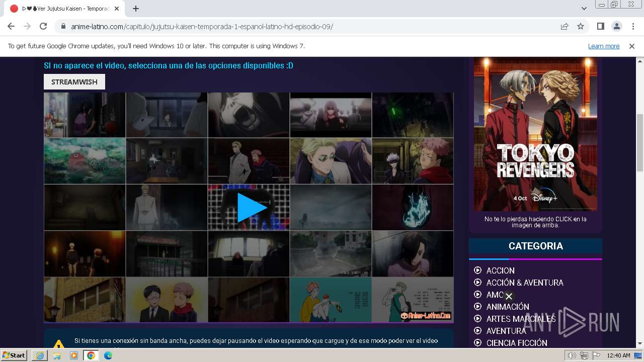Go back to the previous page
Screen dimensions: 644x362
[x=11, y=26]
